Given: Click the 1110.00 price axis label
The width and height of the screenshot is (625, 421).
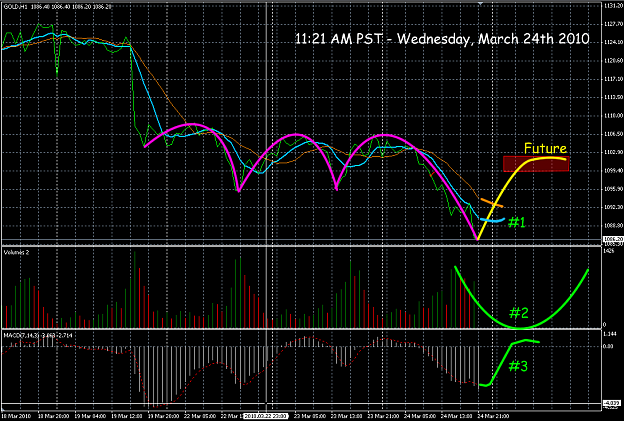Looking at the screenshot, I should coord(613,116).
